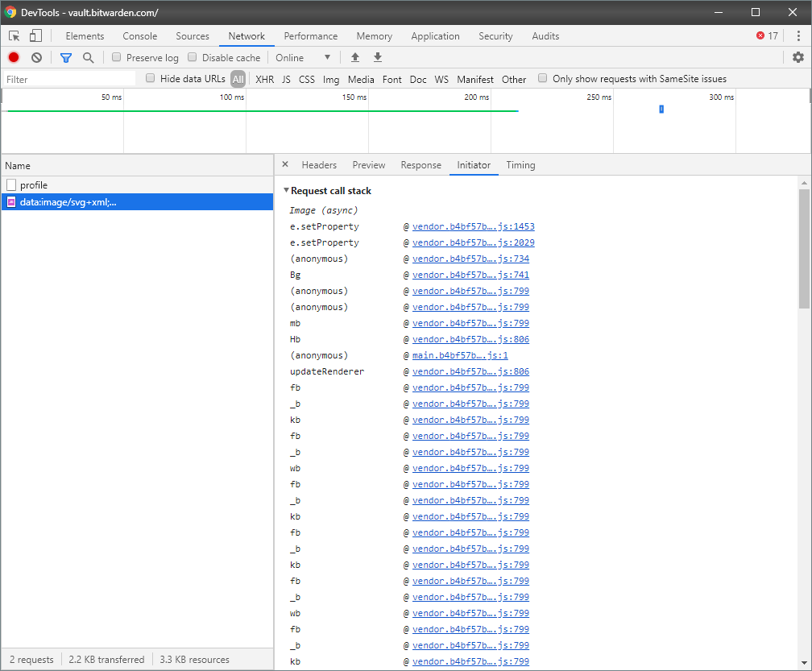Enable Preserve log
812x671 pixels.
click(x=117, y=57)
